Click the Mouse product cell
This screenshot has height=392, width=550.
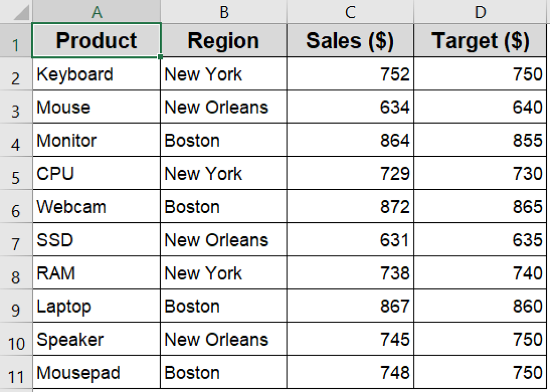tap(97, 107)
